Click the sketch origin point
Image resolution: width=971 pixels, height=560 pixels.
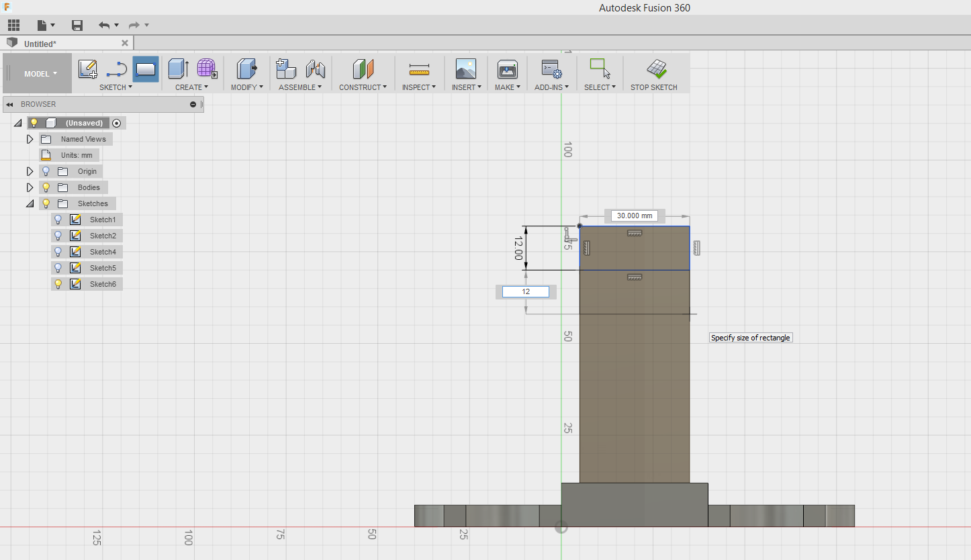pos(561,528)
